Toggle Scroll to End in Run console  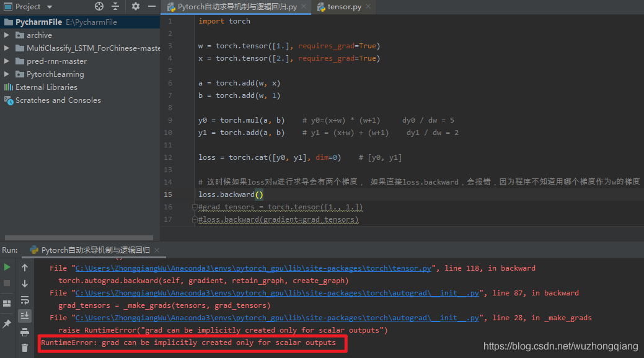tap(25, 316)
